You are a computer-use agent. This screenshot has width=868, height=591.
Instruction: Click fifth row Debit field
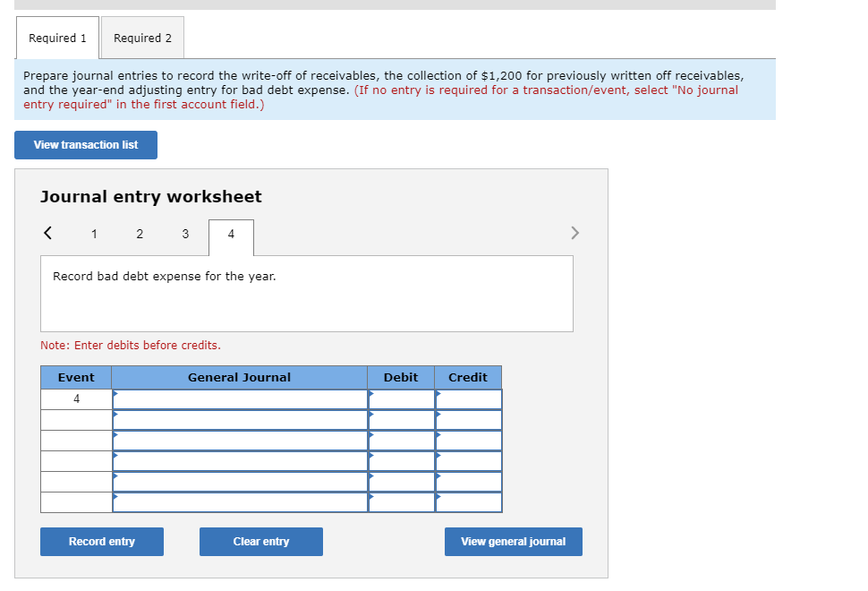[402, 482]
